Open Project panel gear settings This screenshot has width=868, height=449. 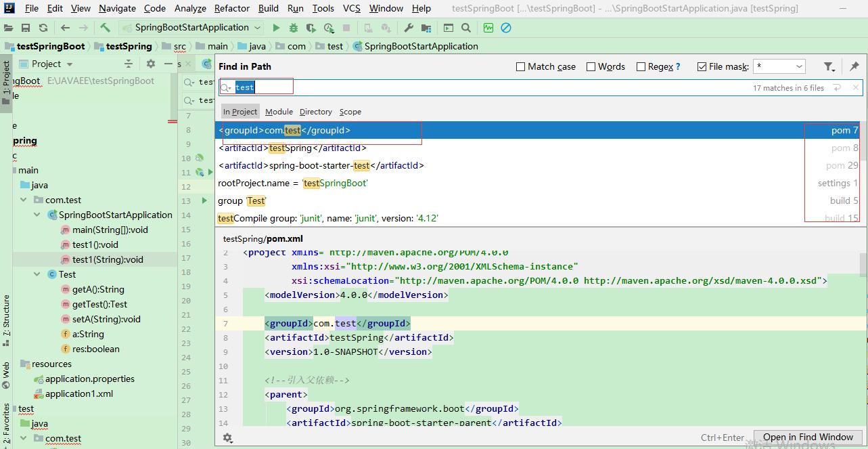[151, 64]
